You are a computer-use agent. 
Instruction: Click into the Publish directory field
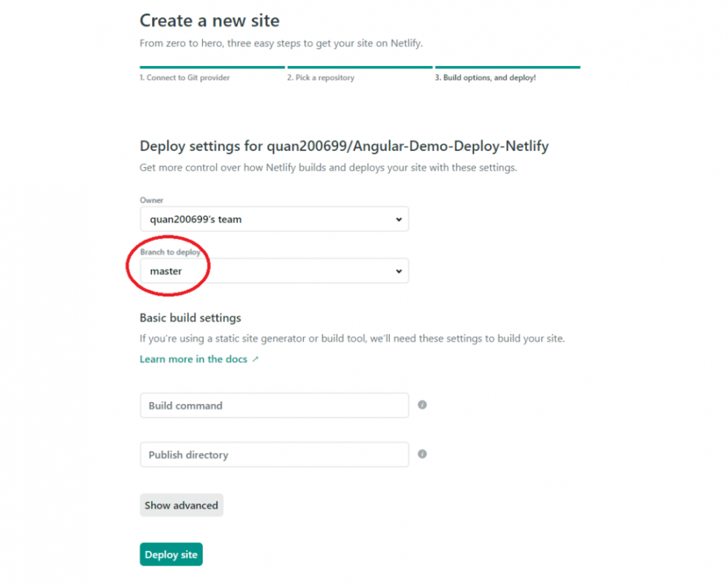(274, 455)
